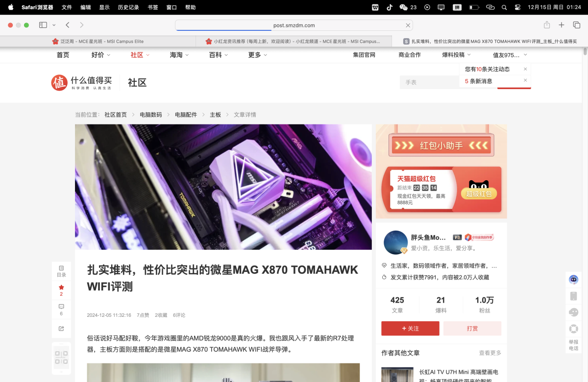
Task: Click the 社区首页 breadcrumb
Action: tap(116, 115)
